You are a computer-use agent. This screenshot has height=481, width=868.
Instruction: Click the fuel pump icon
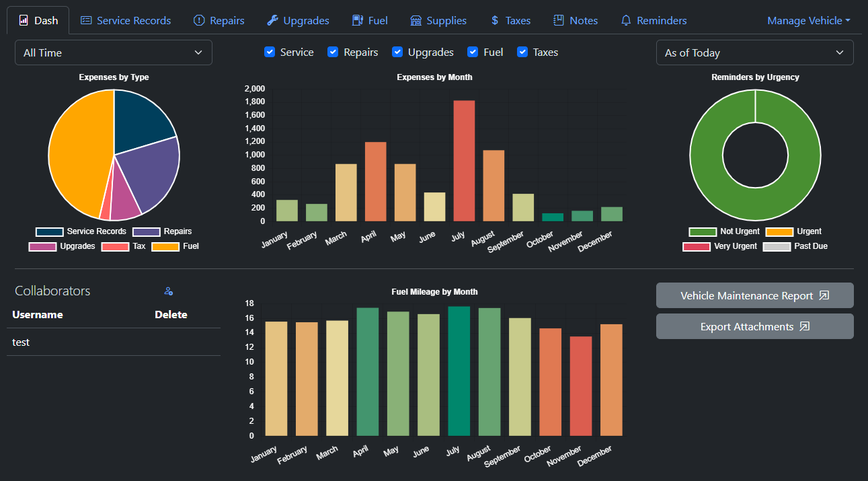tap(358, 20)
